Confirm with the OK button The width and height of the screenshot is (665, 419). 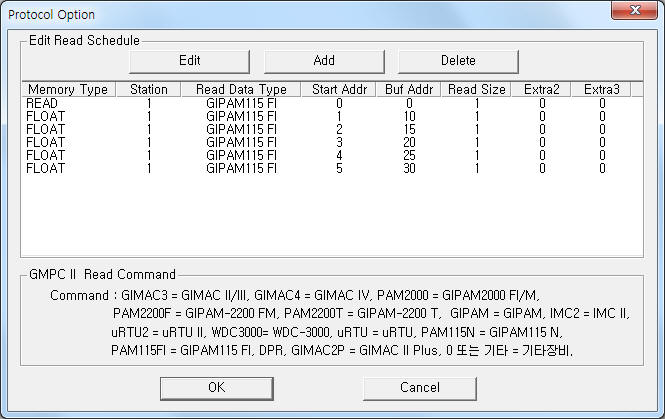pyautogui.click(x=217, y=388)
